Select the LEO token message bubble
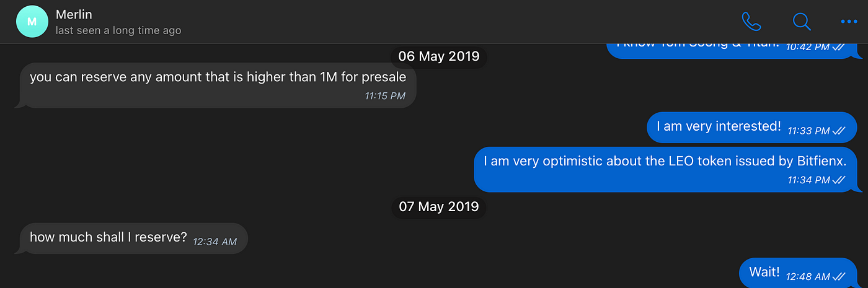Image resolution: width=868 pixels, height=288 pixels. (665, 169)
